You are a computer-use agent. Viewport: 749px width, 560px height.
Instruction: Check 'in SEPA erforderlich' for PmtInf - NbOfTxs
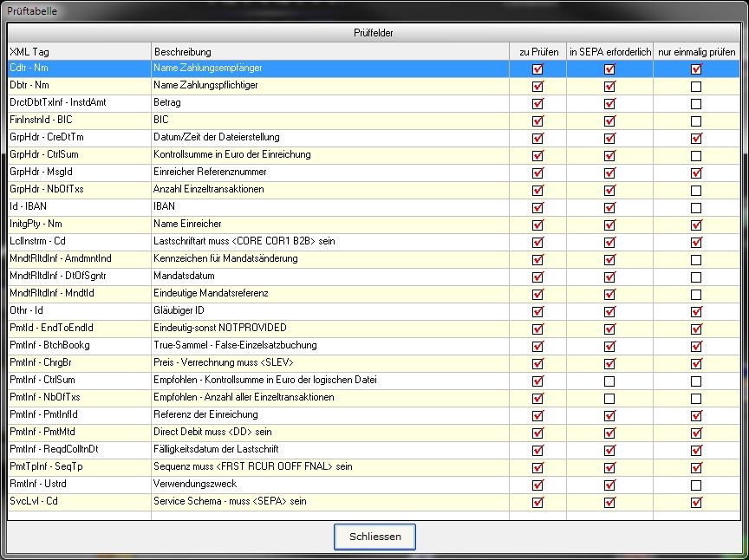(x=609, y=399)
